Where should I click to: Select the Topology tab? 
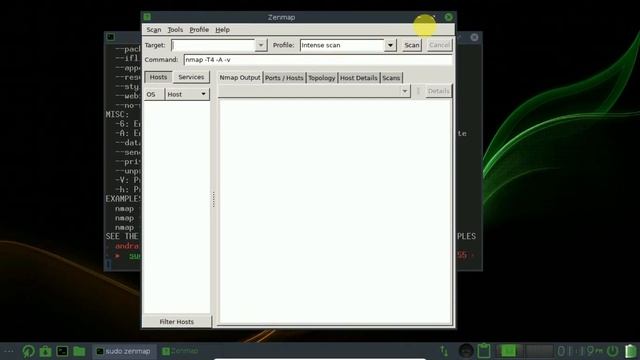point(322,78)
